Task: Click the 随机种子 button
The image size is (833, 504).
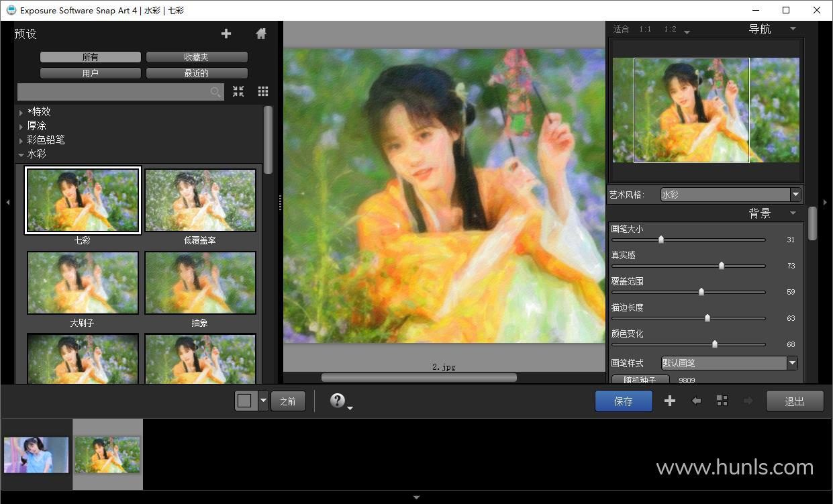Action: (x=640, y=380)
